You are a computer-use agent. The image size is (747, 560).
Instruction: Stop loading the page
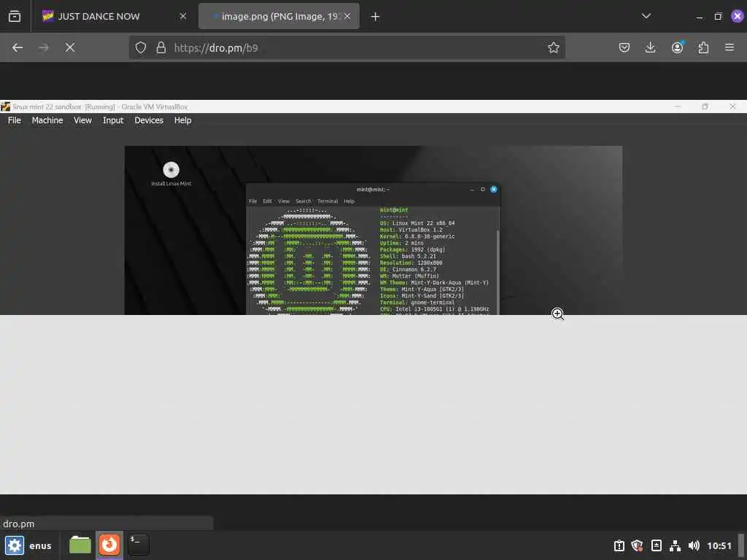70,47
